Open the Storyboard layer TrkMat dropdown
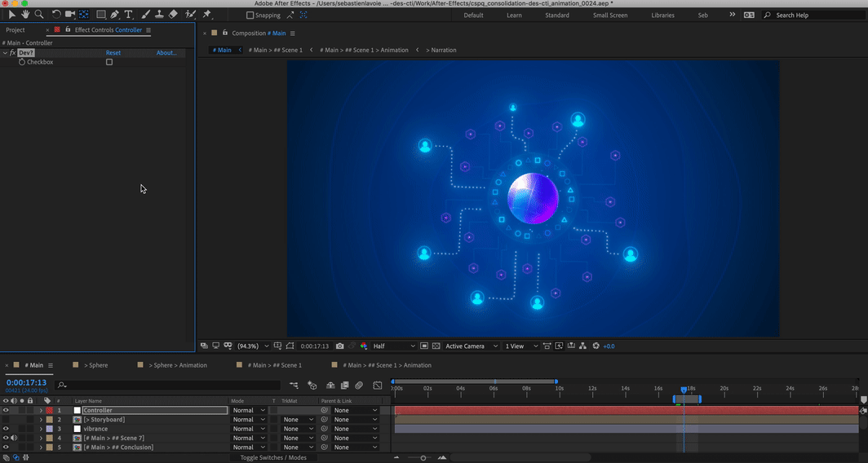Viewport: 868px width, 463px height. [x=298, y=420]
